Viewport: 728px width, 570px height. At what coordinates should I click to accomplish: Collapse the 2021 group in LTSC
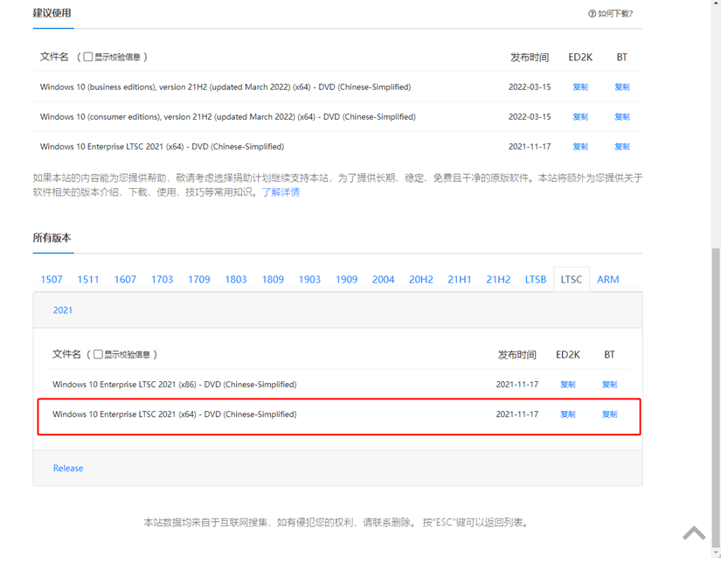click(62, 309)
